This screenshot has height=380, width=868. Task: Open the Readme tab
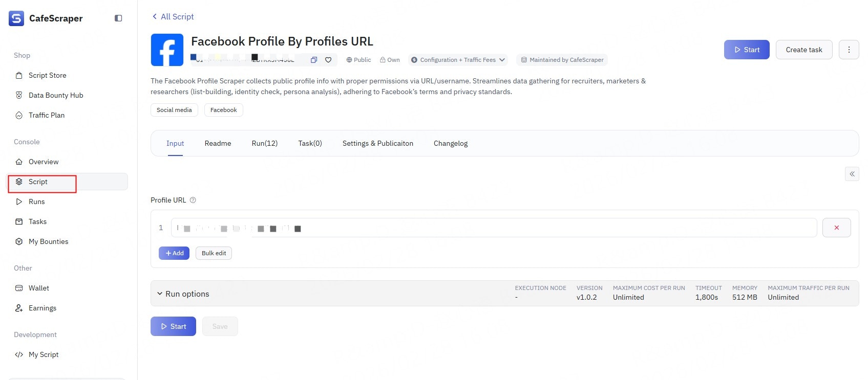pos(218,143)
